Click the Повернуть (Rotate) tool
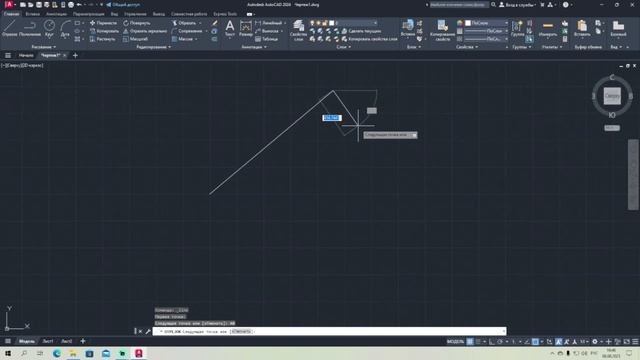Viewport: 640px width, 360px height. pos(137,23)
